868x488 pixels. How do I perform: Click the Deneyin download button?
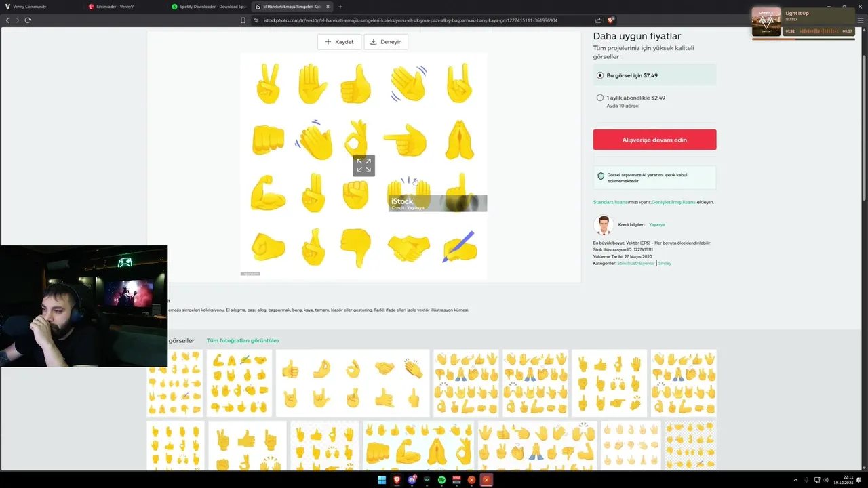coord(386,41)
